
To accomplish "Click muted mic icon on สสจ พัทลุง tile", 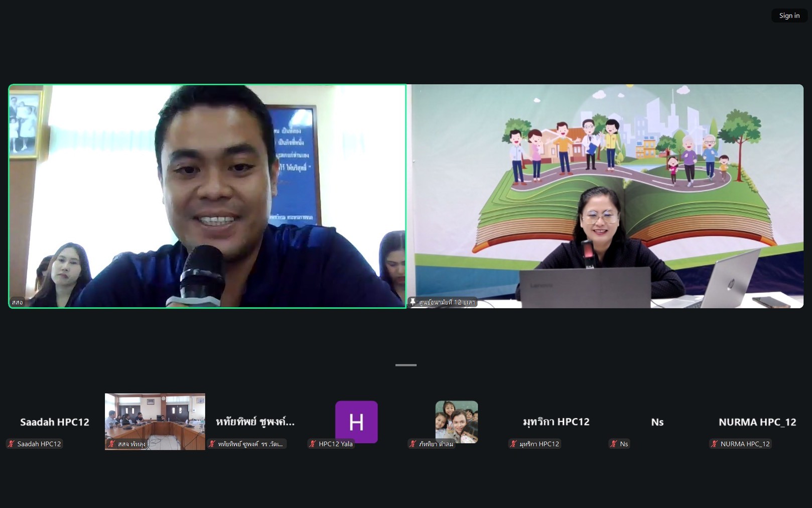I will click(x=111, y=444).
